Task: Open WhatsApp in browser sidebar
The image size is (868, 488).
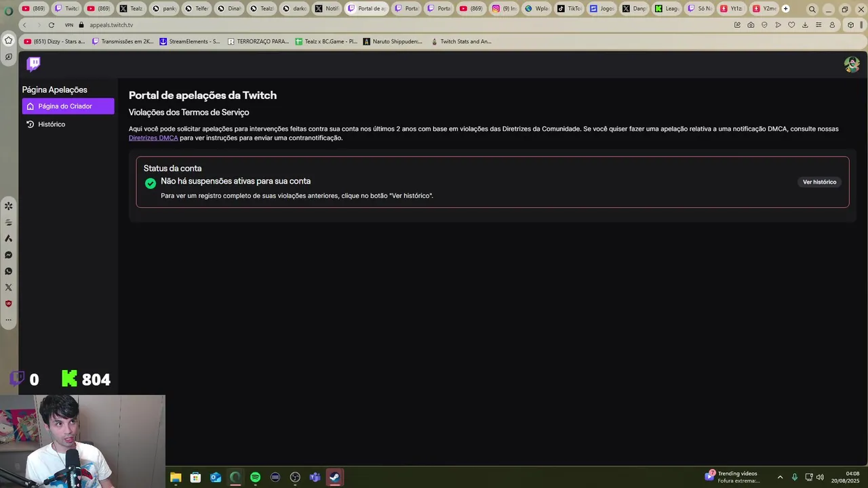Action: pos(9,271)
